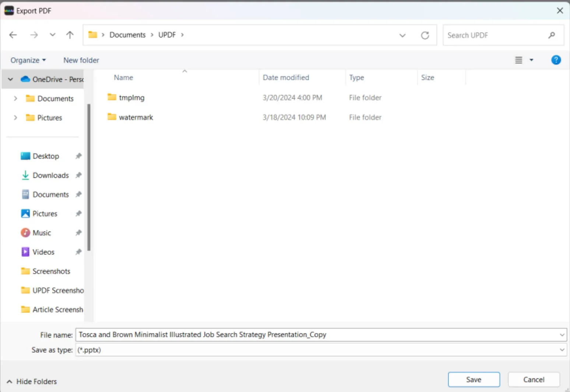Click the pin icon beside Music
Viewport: 570px width, 392px height.
pyautogui.click(x=78, y=233)
